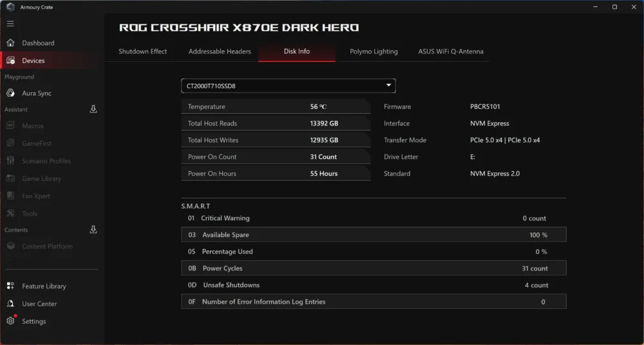Click firmware version PBCR5101
The image size is (644, 345).
point(485,107)
